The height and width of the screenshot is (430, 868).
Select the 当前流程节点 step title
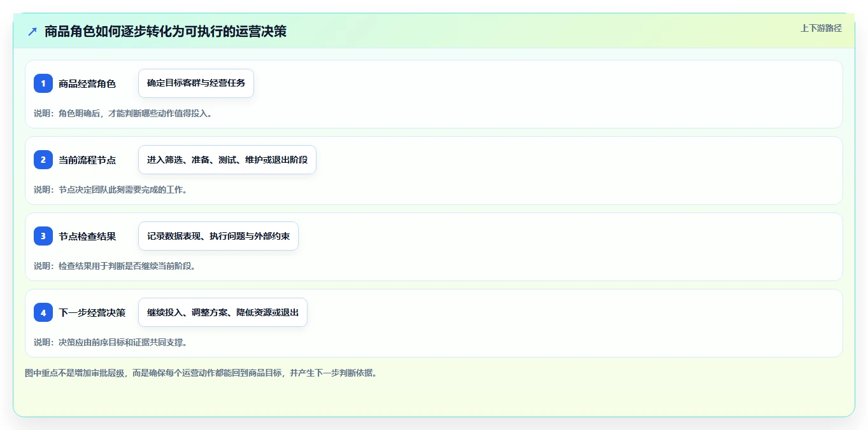pyautogui.click(x=87, y=160)
